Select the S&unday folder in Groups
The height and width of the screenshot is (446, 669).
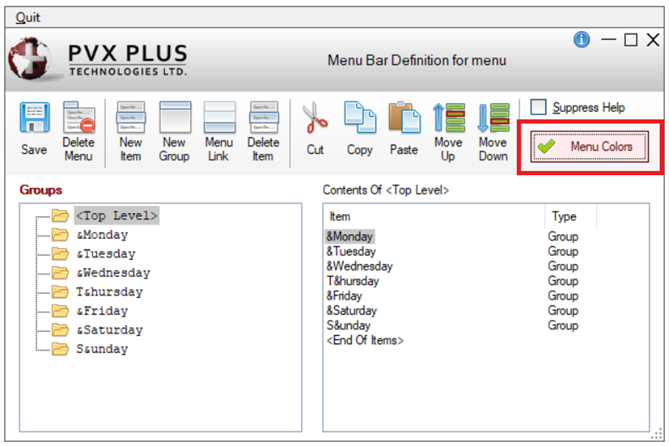tap(102, 349)
